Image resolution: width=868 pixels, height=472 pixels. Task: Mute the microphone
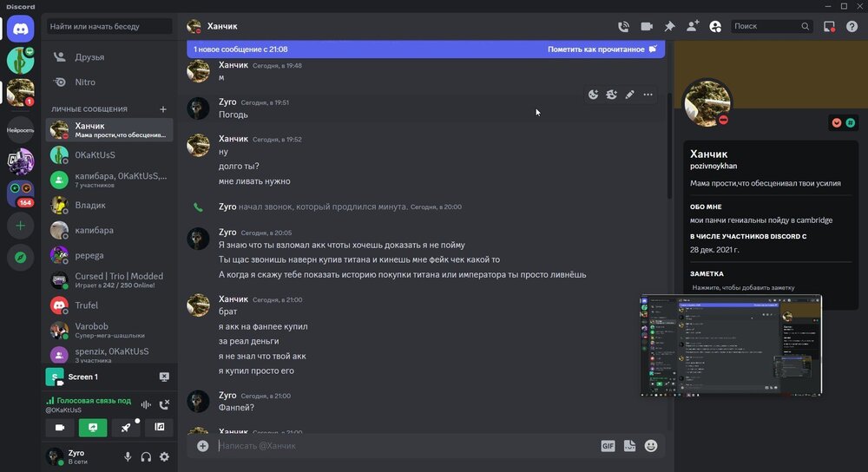coord(128,456)
